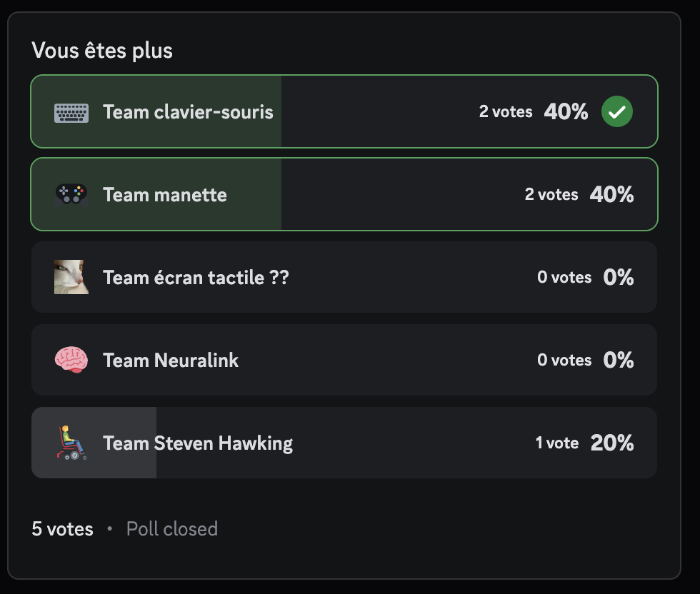700x594 pixels.
Task: Select the Team Steven Hawking answer
Action: point(198,443)
